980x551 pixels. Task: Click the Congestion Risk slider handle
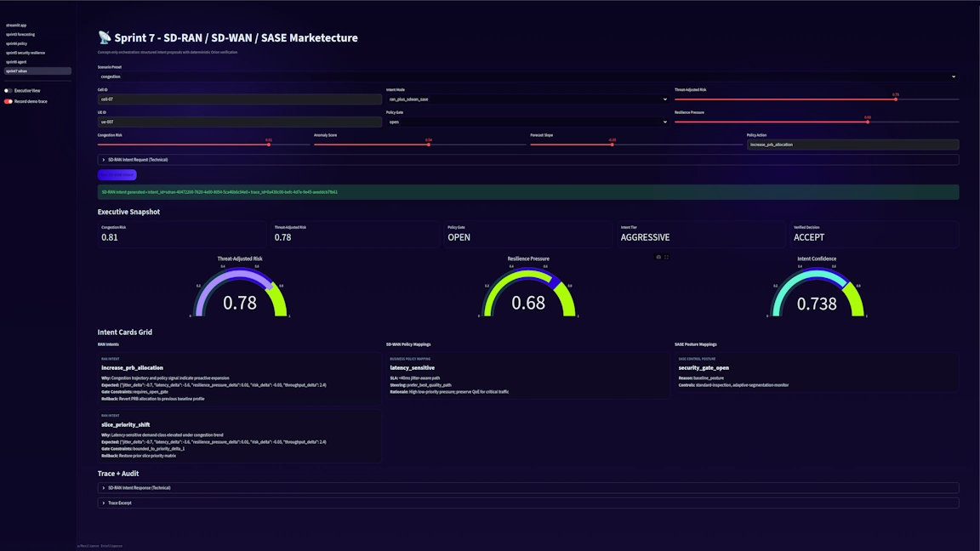tap(269, 145)
